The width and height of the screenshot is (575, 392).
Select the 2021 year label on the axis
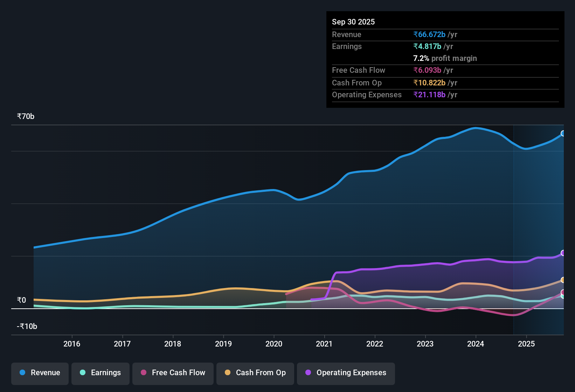324,344
